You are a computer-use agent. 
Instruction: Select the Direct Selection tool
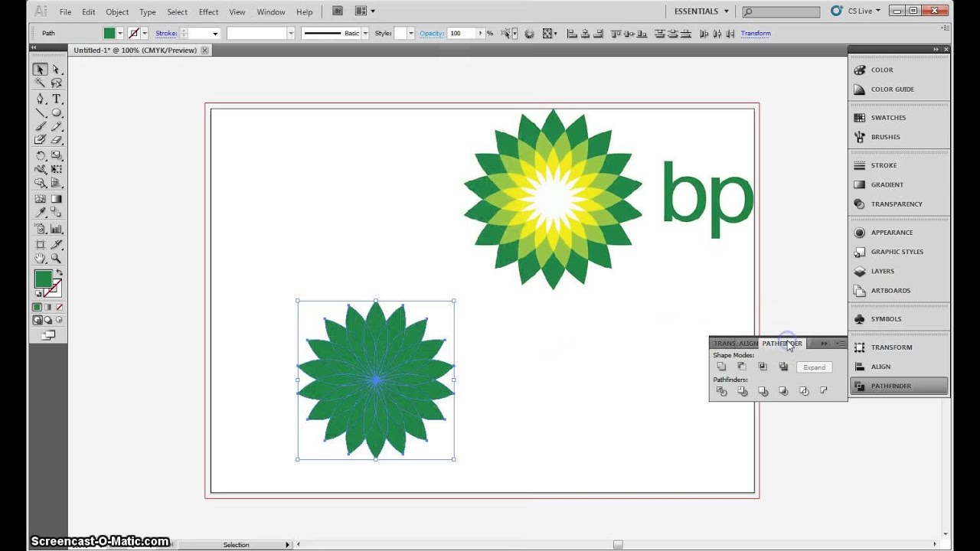pos(56,70)
